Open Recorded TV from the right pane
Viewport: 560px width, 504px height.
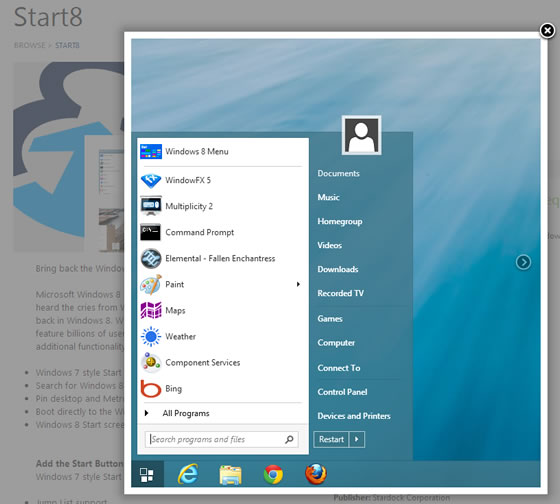pos(340,293)
